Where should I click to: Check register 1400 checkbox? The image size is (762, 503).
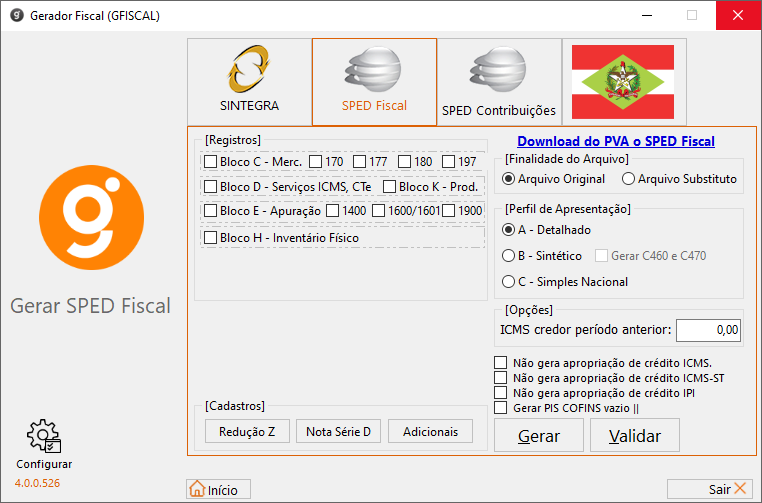coord(333,210)
